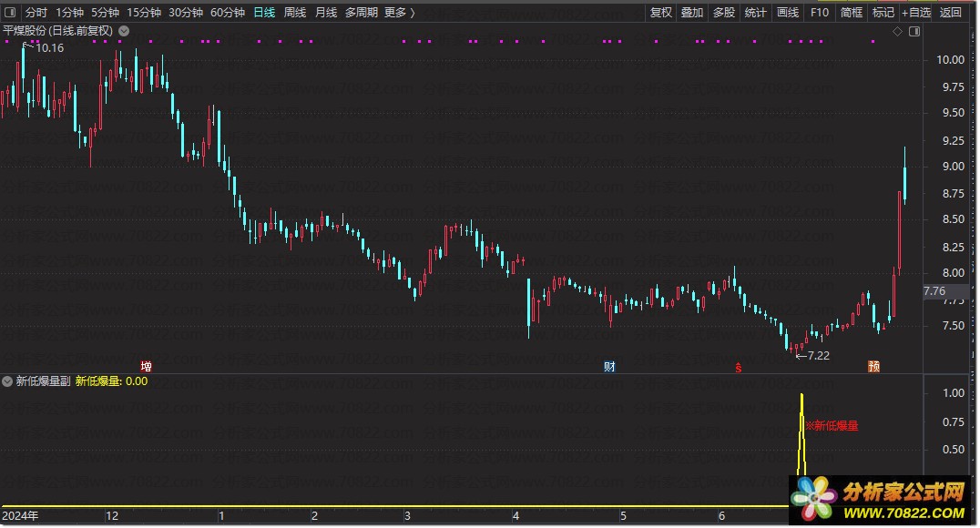Add stock with +自选 button
980x528 pixels.
click(916, 13)
